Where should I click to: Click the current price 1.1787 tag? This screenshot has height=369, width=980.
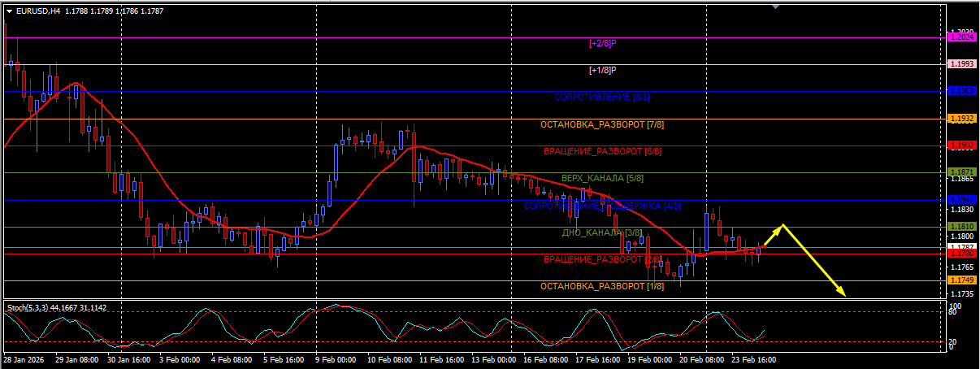tap(962, 246)
